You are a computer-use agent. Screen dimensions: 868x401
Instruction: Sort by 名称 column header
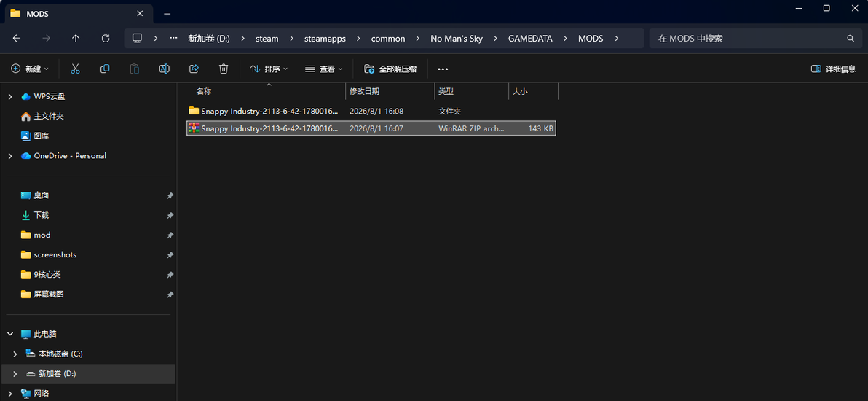[204, 92]
